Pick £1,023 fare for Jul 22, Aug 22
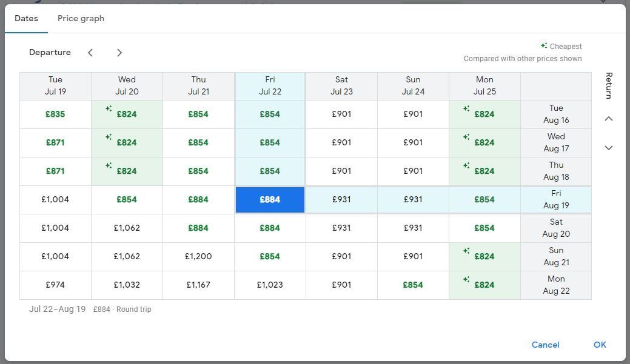 (270, 285)
